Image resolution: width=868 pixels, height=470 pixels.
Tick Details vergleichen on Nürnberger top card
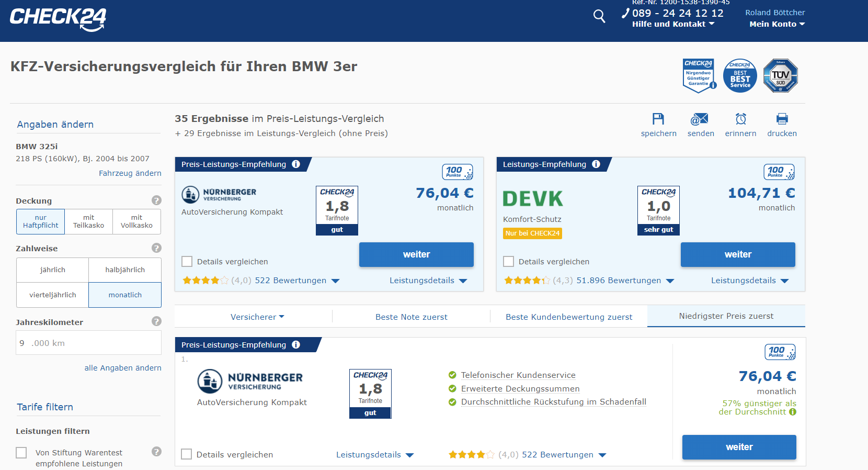(x=187, y=261)
